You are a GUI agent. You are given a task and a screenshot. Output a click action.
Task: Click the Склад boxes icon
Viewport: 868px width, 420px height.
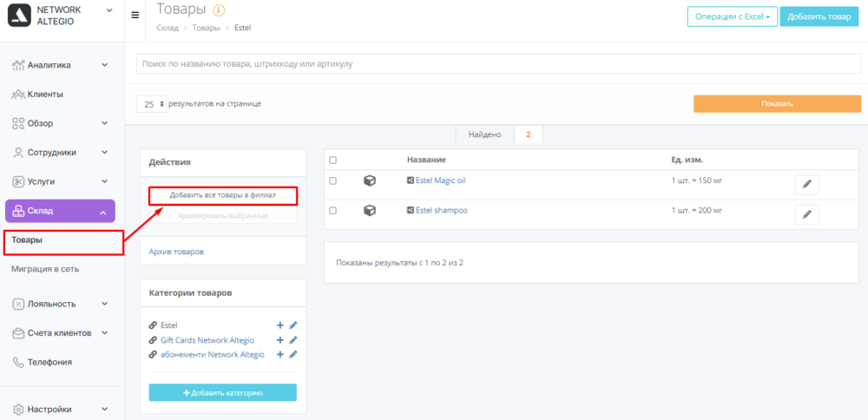pyautogui.click(x=18, y=211)
